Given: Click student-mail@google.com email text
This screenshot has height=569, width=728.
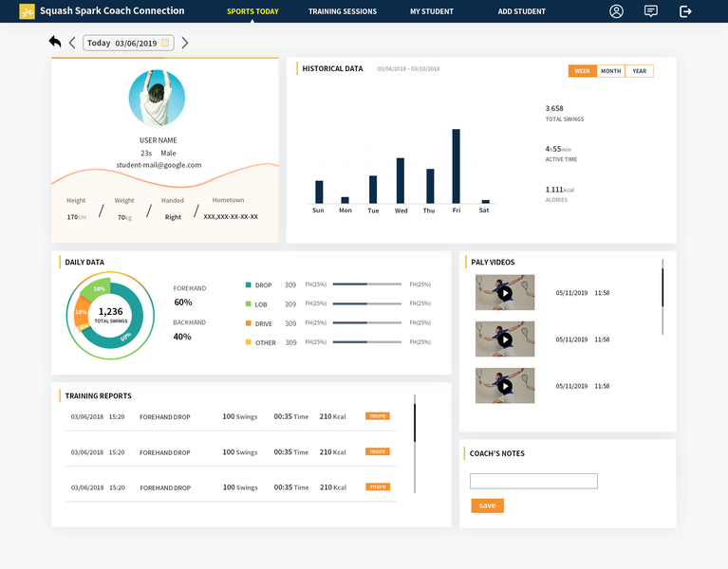Looking at the screenshot, I should (159, 165).
